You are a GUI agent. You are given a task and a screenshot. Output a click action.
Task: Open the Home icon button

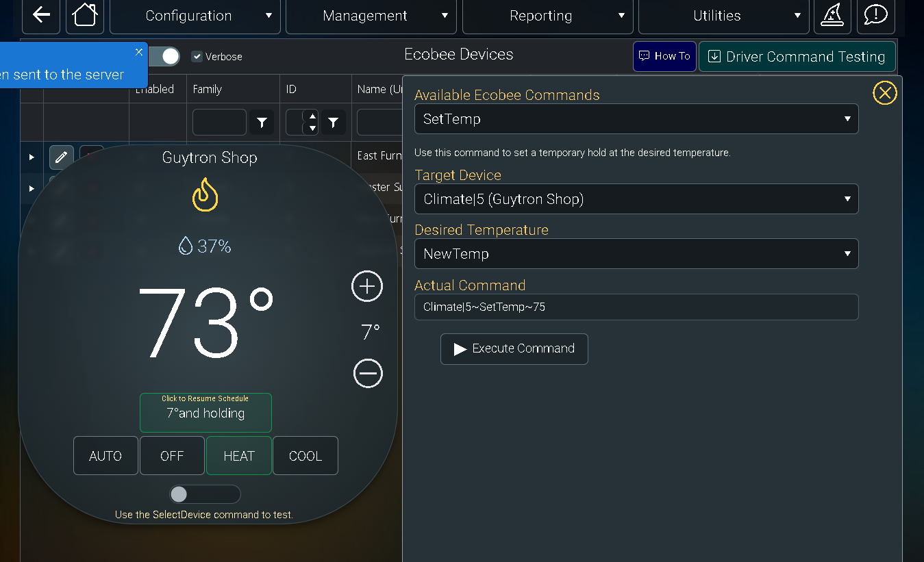coord(85,16)
